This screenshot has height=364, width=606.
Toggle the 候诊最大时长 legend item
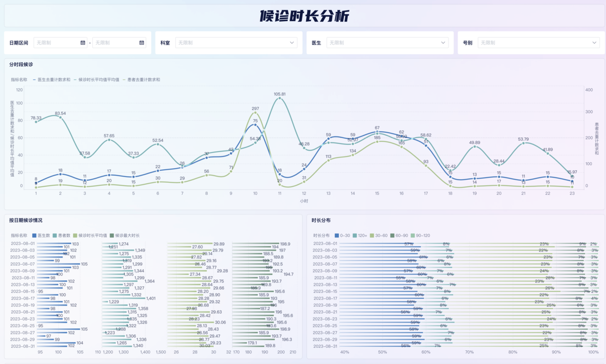point(125,235)
